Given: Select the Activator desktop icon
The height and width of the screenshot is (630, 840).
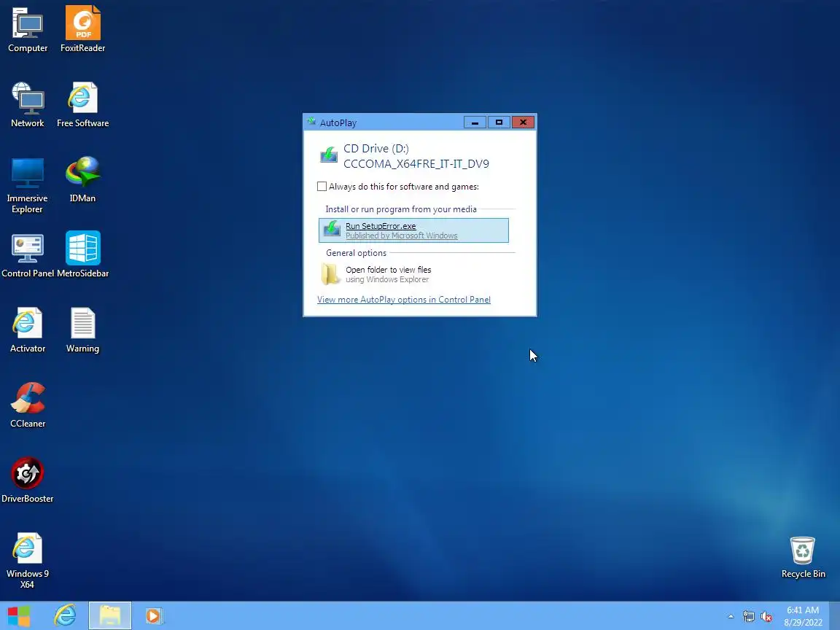Looking at the screenshot, I should coord(28,330).
